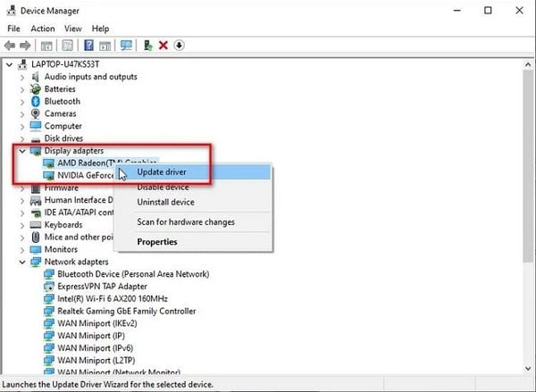
Task: Choose Update driver from context menu
Action: tap(162, 171)
